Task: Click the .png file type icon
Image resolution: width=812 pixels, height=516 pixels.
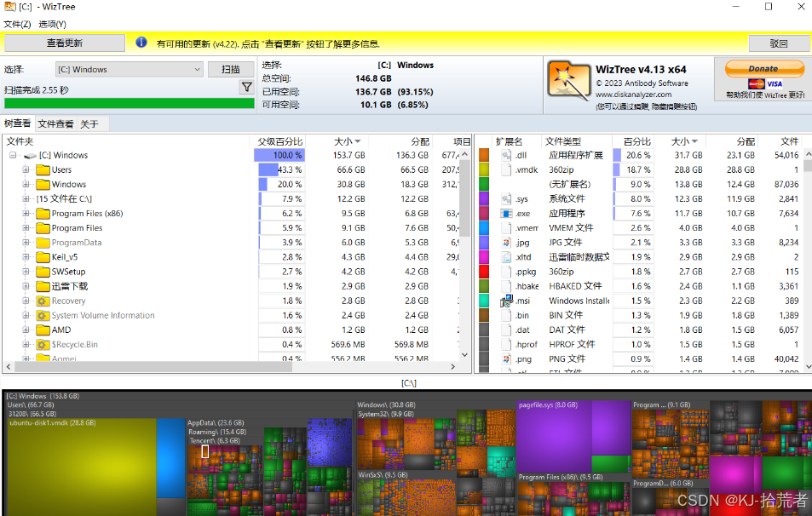Action: pos(506,358)
